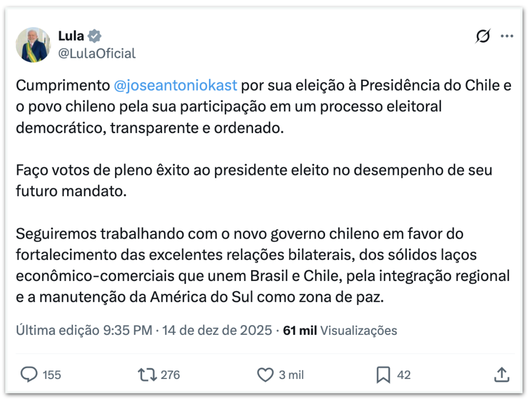Viewport: 532px width, 402px height.
Task: Click the verified badge next to Lula
Action: point(95,36)
